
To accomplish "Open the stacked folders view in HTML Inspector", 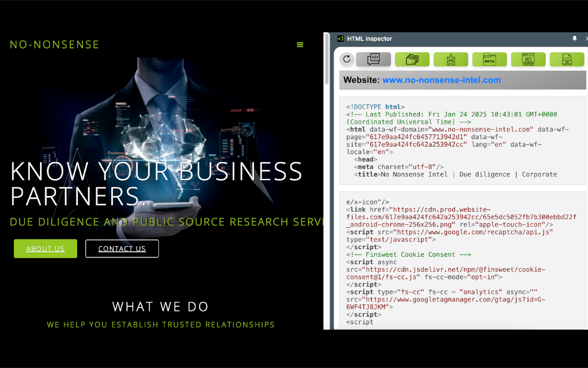I will point(412,59).
